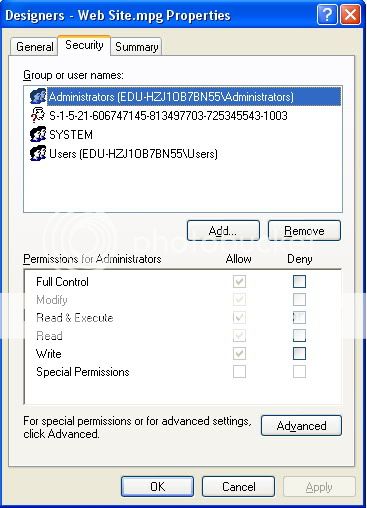The width and height of the screenshot is (367, 508).
Task: Select the Security tab
Action: click(x=84, y=45)
